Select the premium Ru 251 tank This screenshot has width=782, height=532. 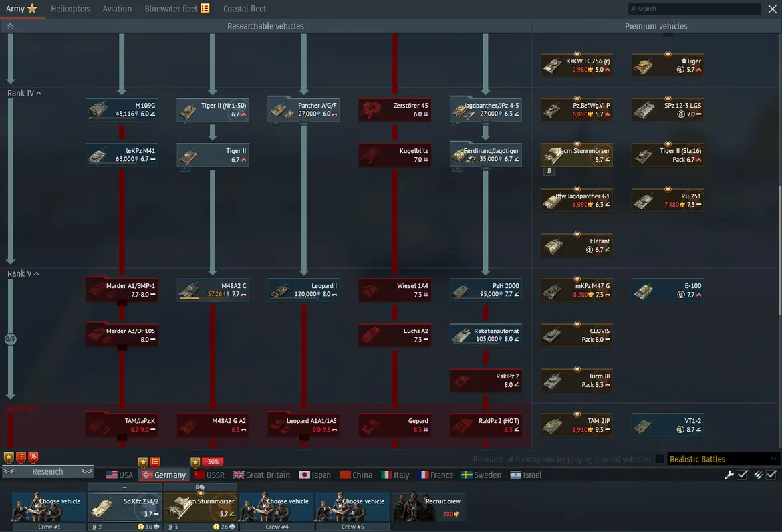coord(668,200)
